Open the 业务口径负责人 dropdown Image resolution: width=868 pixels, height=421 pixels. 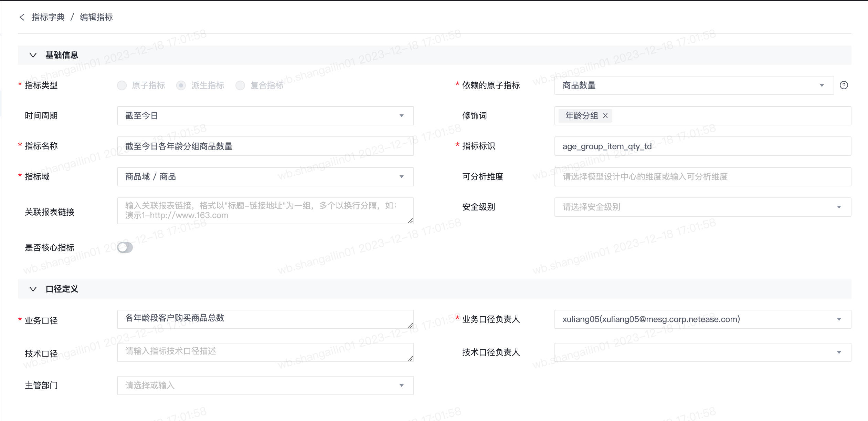703,319
